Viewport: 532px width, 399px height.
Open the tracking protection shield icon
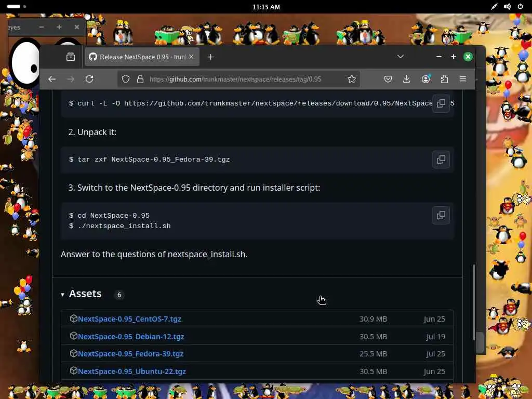coord(126,79)
